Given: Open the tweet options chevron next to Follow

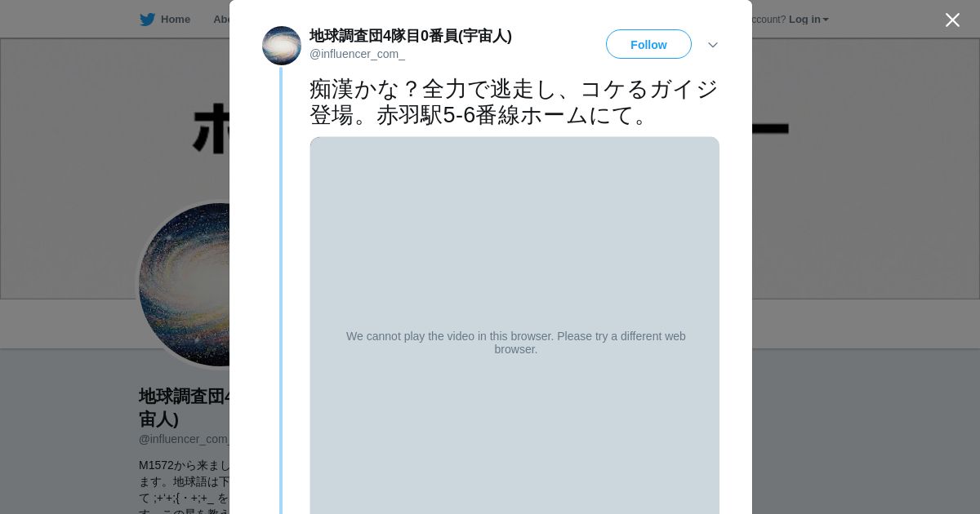Looking at the screenshot, I should coord(713,45).
